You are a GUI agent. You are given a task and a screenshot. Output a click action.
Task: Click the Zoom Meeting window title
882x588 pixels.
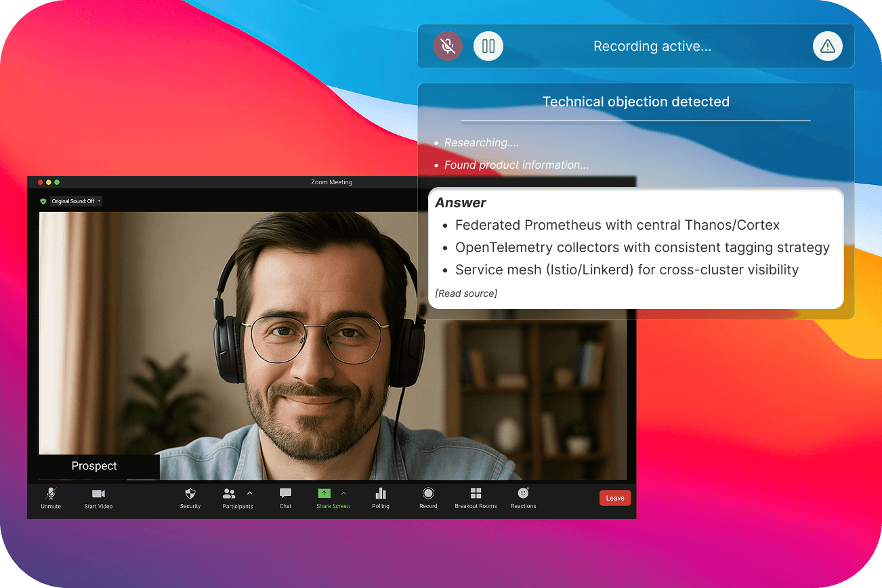tap(331, 182)
